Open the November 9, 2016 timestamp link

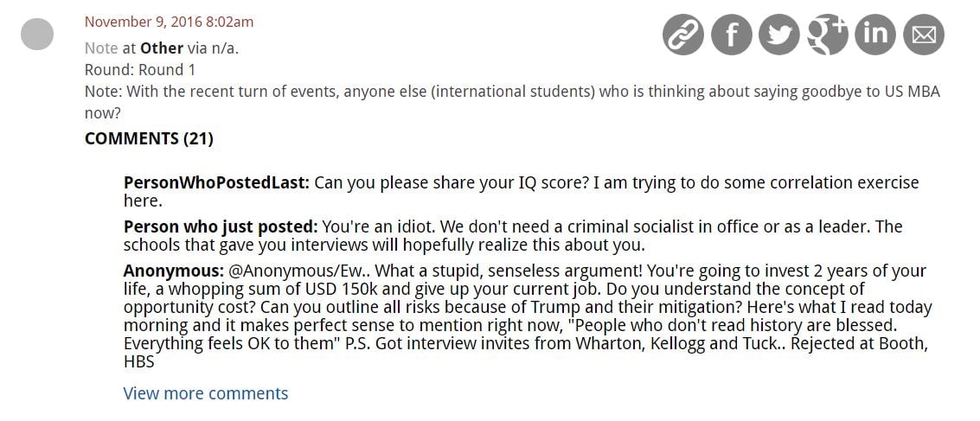pos(169,22)
